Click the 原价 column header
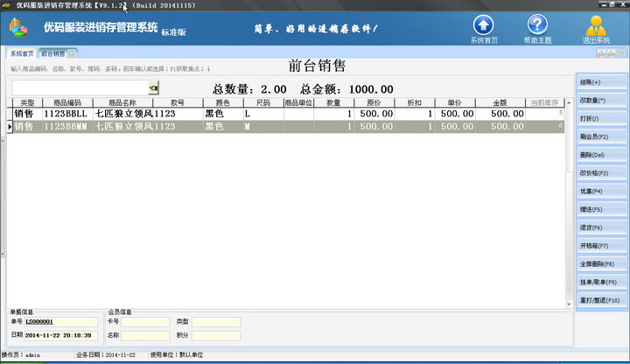Screen dimensions: 630x364 pos(374,103)
